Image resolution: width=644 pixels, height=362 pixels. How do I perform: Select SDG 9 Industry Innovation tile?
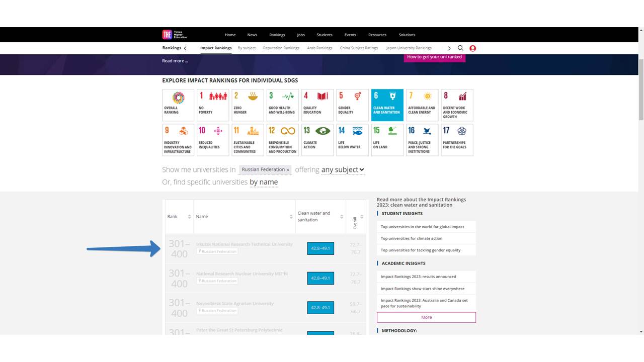point(178,140)
